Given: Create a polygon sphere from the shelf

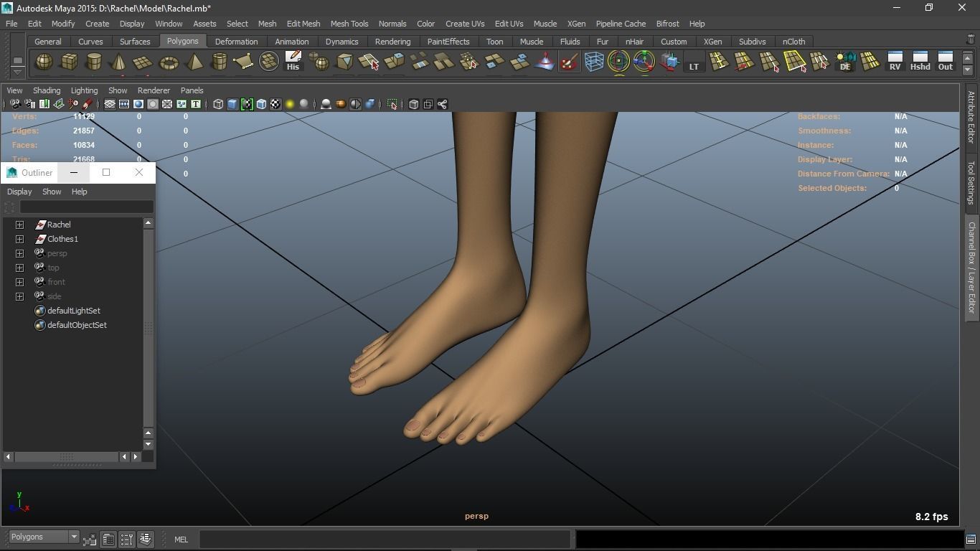Looking at the screenshot, I should (x=44, y=62).
